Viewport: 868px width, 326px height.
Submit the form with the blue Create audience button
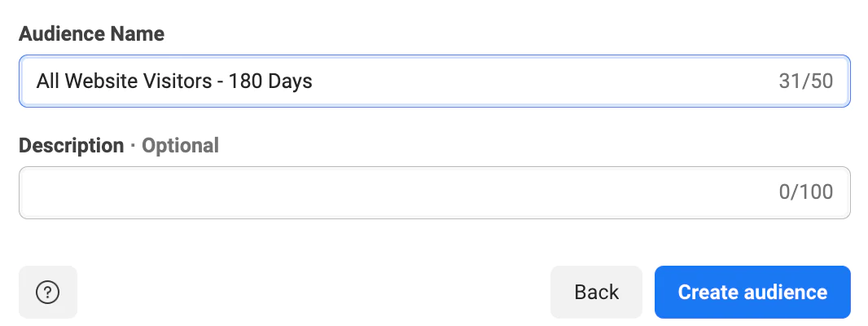click(752, 293)
